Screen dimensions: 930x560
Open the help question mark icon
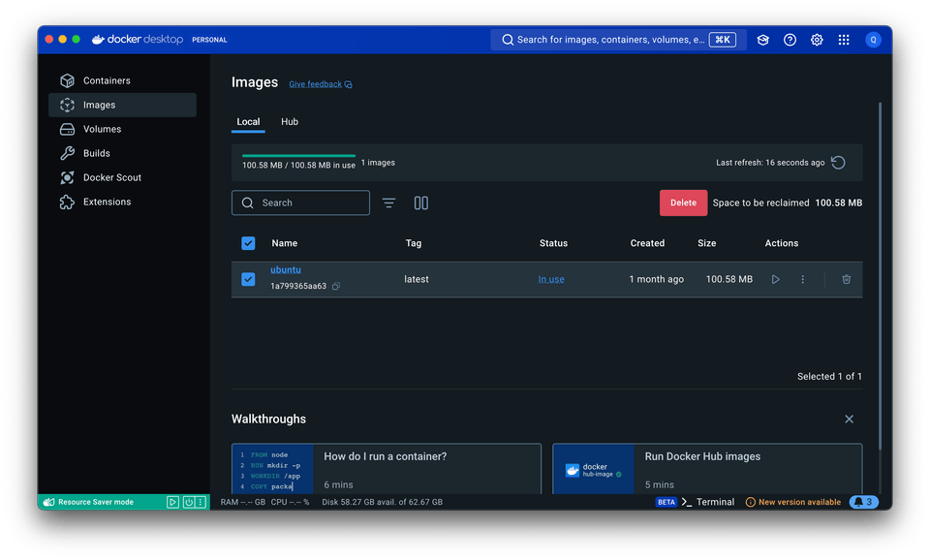[790, 40]
